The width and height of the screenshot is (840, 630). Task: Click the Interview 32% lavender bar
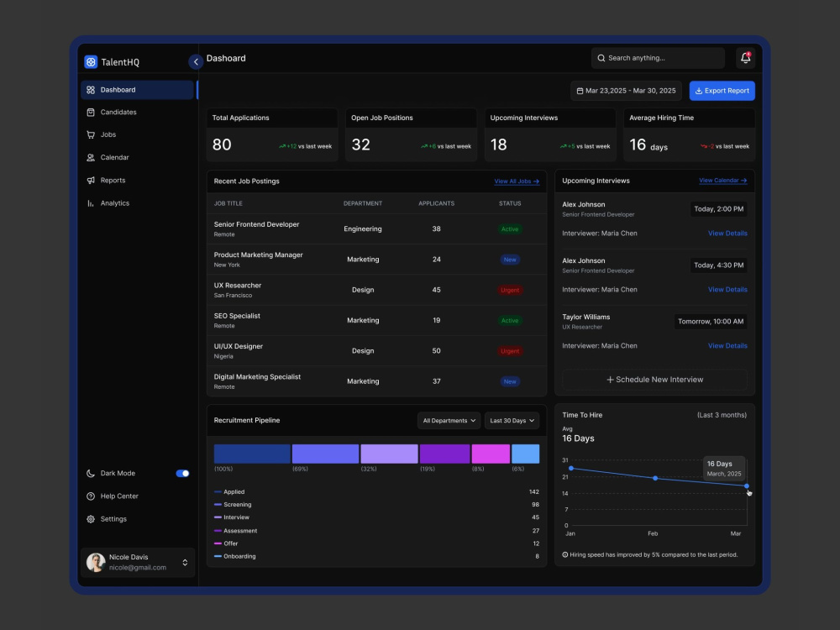[x=390, y=454]
